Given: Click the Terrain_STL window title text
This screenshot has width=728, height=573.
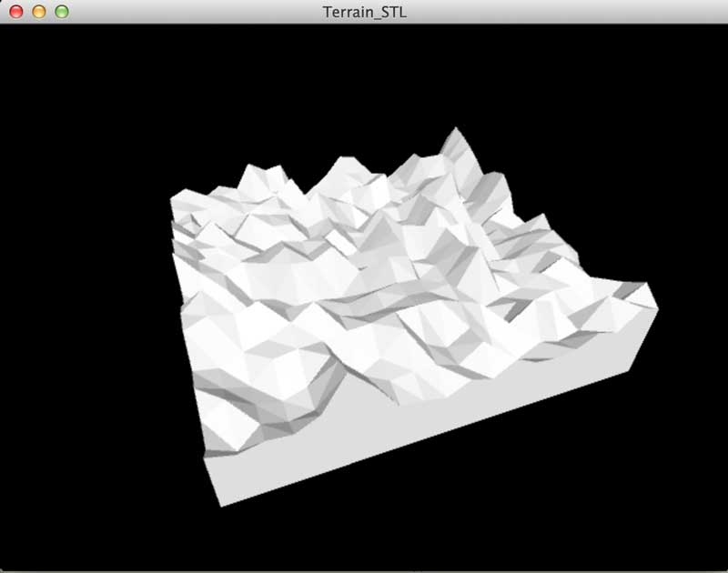Looking at the screenshot, I should coord(365,12).
